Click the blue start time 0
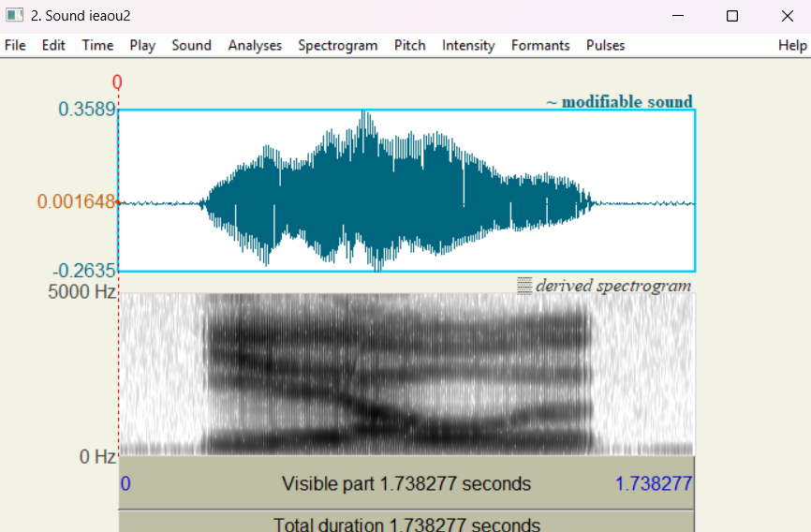This screenshot has height=532, width=811. [x=125, y=483]
